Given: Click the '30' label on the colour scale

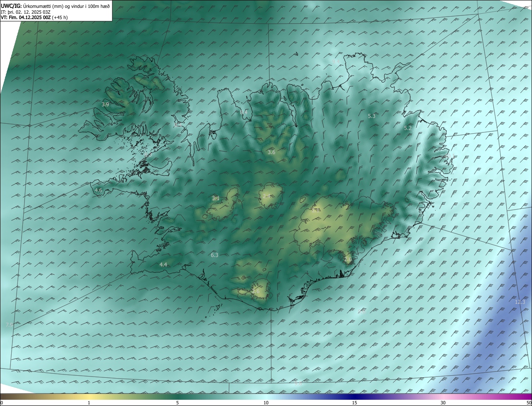Looking at the screenshot, I should [443, 403].
